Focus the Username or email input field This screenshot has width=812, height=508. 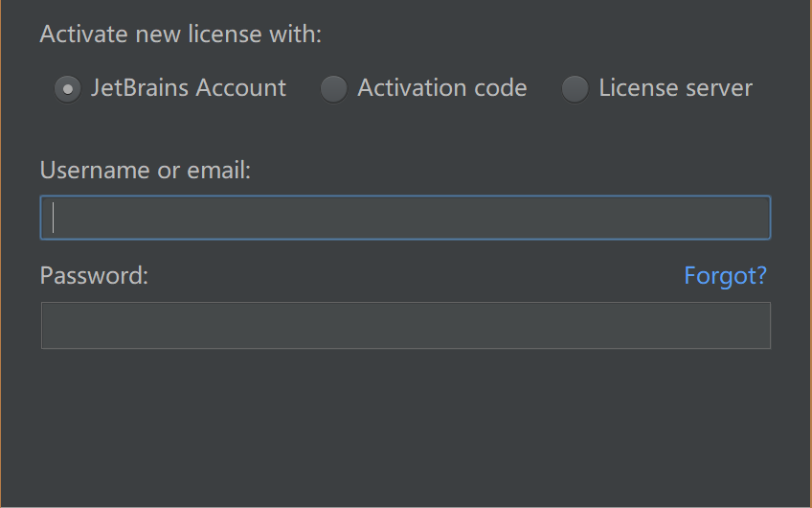(x=405, y=218)
